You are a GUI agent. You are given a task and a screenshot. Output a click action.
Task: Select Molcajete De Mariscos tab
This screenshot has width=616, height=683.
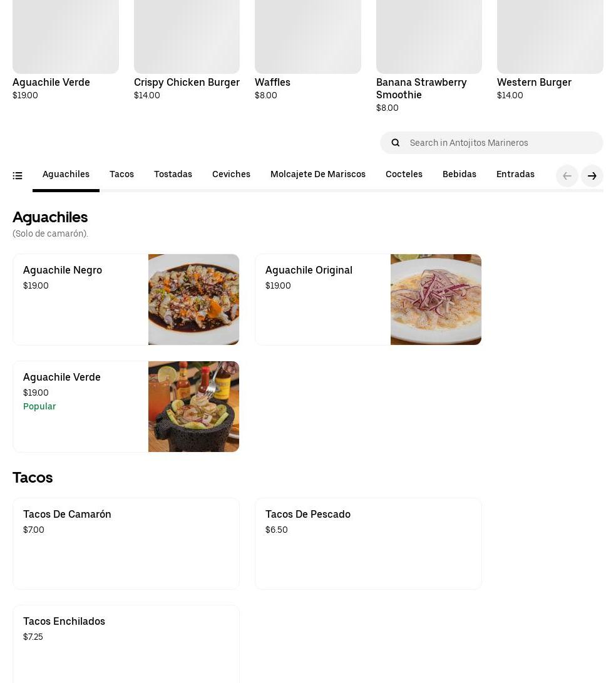coord(317,175)
